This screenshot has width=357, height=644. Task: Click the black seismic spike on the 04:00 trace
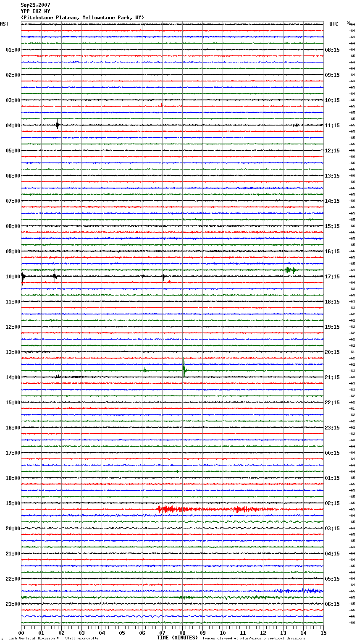point(58,125)
